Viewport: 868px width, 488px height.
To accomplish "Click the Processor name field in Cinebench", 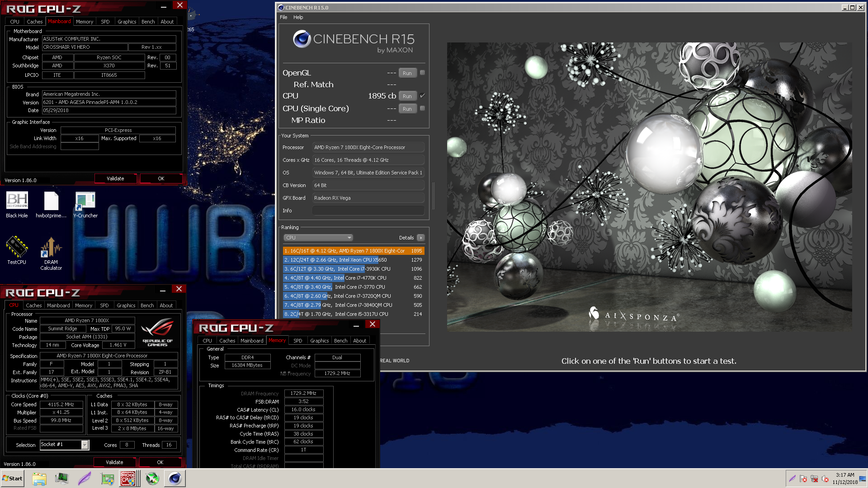I will [x=368, y=147].
